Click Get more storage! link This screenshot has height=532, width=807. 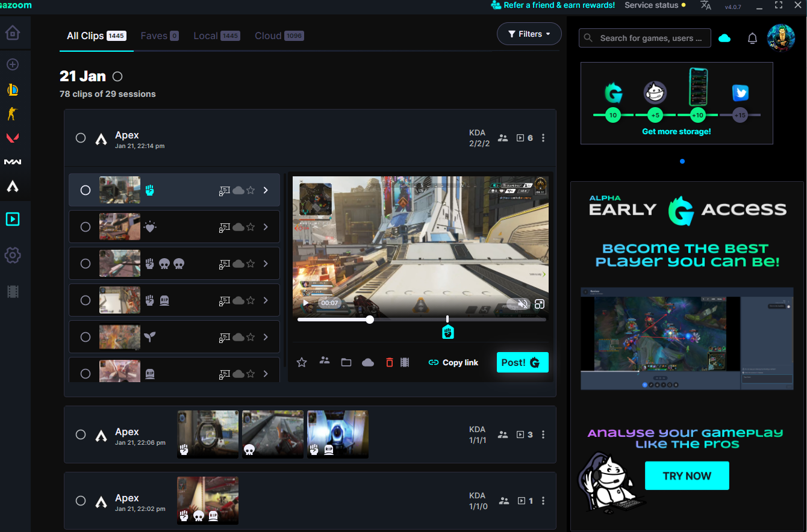click(x=676, y=131)
